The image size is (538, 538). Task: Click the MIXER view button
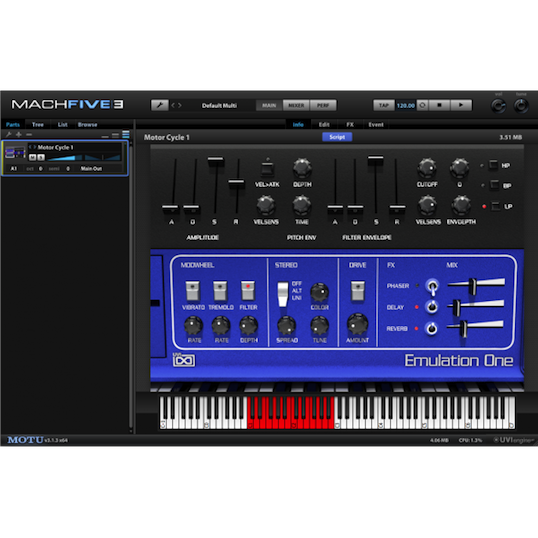point(296,105)
